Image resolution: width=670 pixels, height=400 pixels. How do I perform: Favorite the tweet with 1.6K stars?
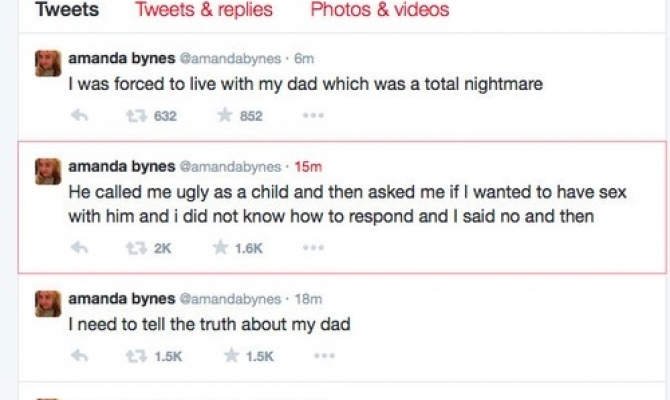click(x=218, y=248)
